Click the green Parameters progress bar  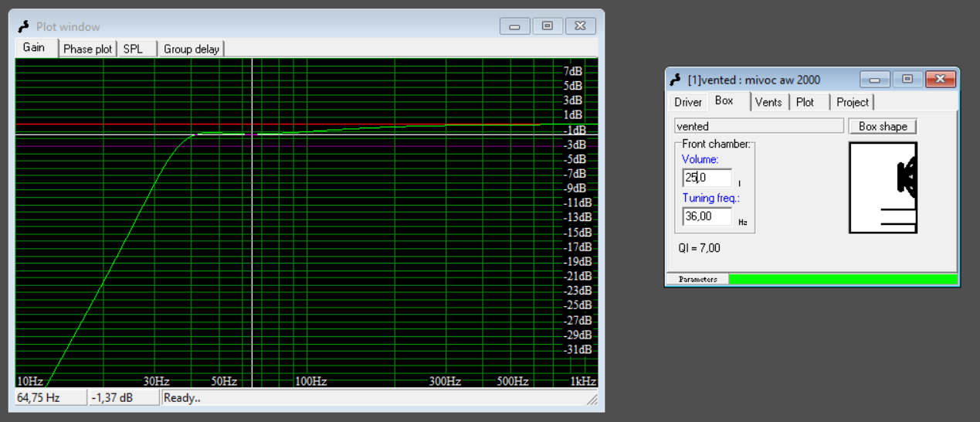[x=843, y=279]
